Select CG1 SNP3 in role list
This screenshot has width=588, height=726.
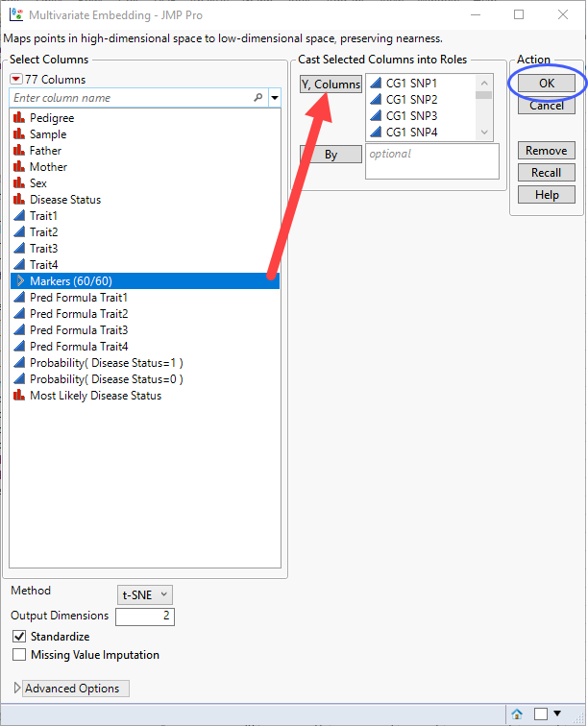pyautogui.click(x=421, y=116)
